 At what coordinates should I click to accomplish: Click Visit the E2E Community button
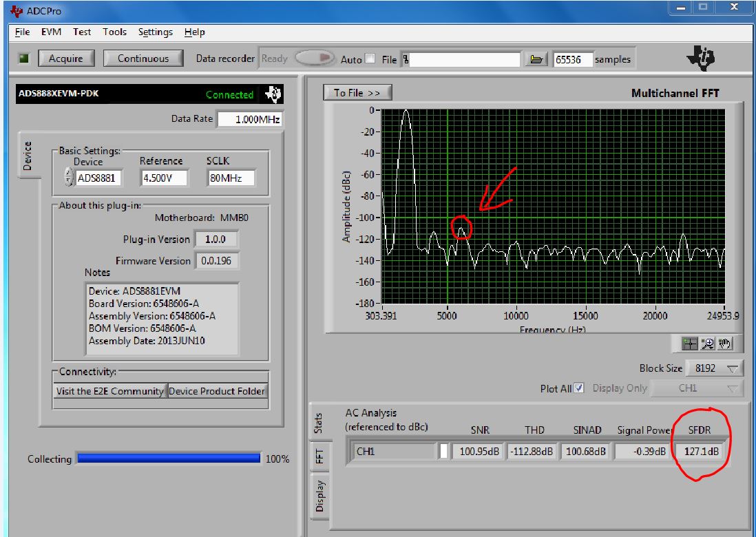(x=110, y=391)
